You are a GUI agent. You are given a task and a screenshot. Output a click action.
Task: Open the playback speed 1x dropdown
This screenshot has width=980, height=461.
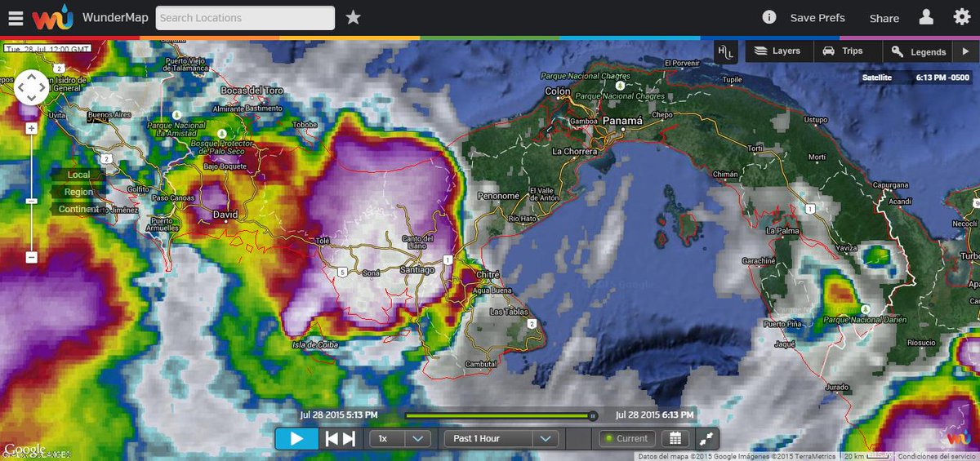tap(400, 438)
